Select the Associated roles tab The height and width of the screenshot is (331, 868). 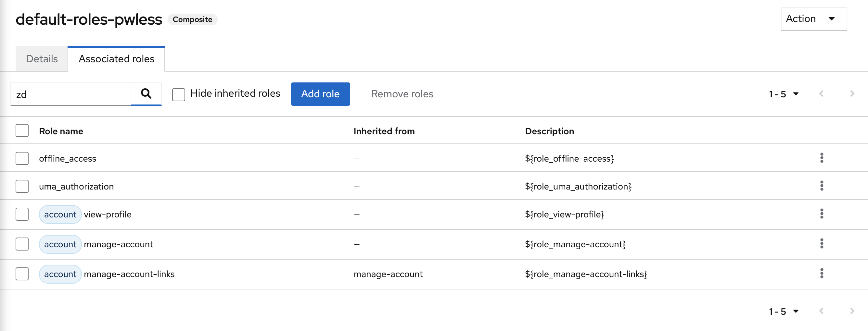116,59
